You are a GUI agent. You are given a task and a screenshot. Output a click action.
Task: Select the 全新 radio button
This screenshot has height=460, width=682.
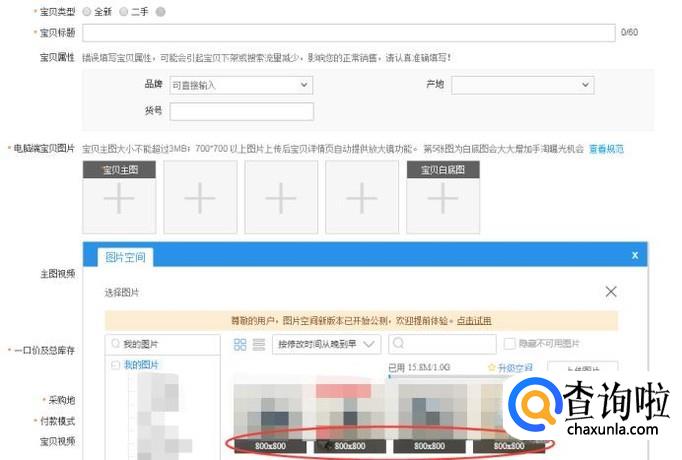(x=87, y=11)
